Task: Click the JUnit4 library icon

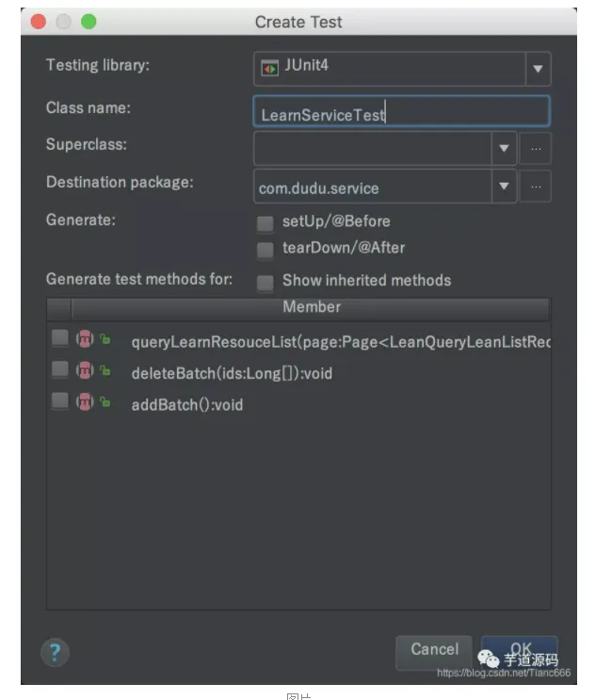Action: coord(270,68)
